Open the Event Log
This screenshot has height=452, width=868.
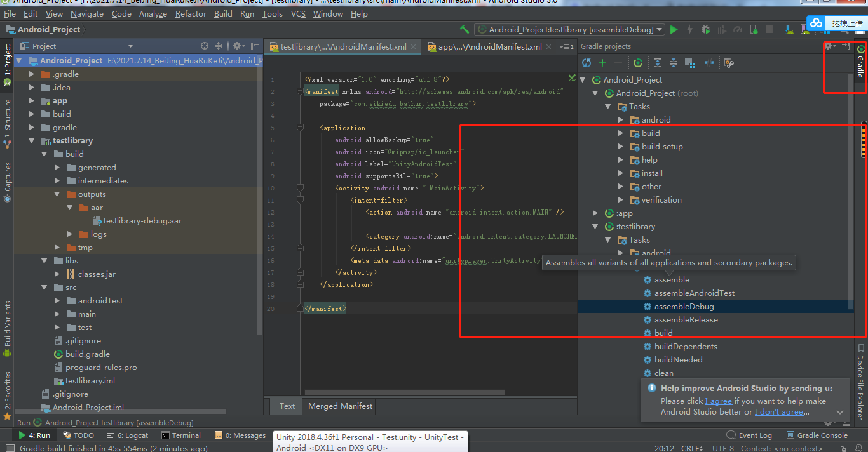(749, 435)
